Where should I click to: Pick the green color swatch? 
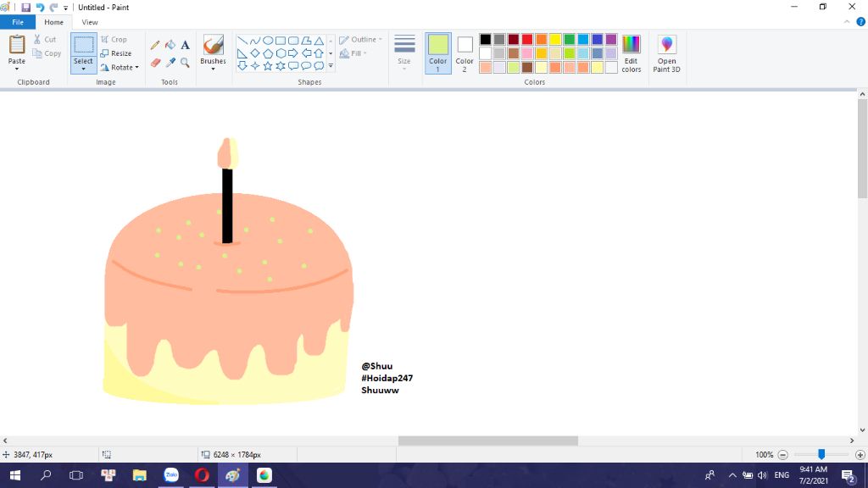point(569,39)
